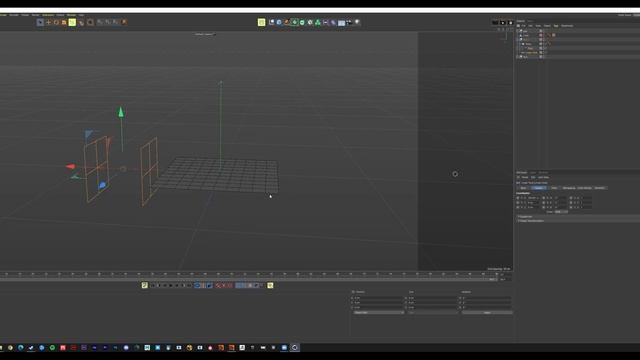Click the red X axis arrow handle

(x=71, y=166)
